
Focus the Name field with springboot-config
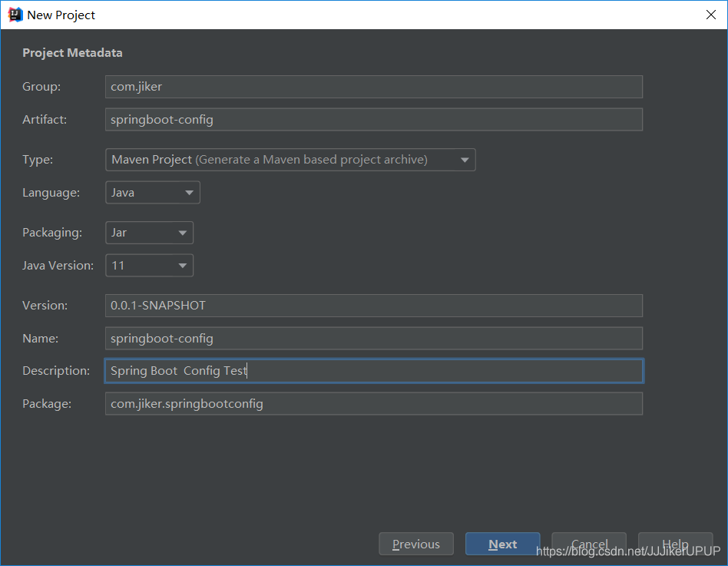point(374,339)
